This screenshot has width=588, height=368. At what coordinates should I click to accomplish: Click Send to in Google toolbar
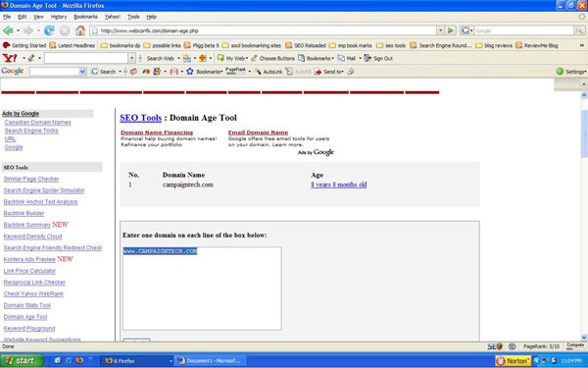pos(328,72)
